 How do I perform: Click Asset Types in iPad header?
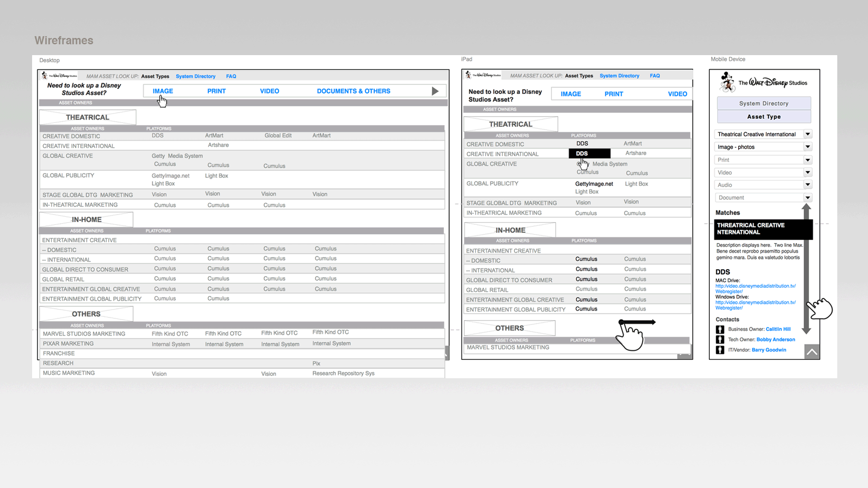[579, 76]
